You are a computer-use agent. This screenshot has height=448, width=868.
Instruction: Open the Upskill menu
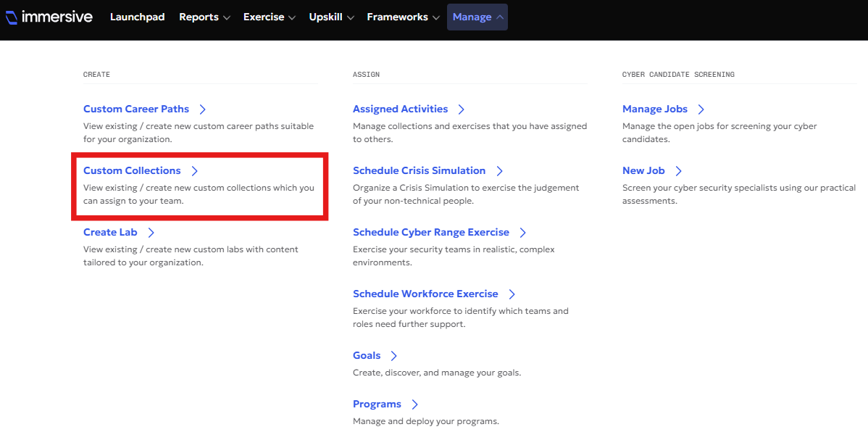tap(332, 17)
